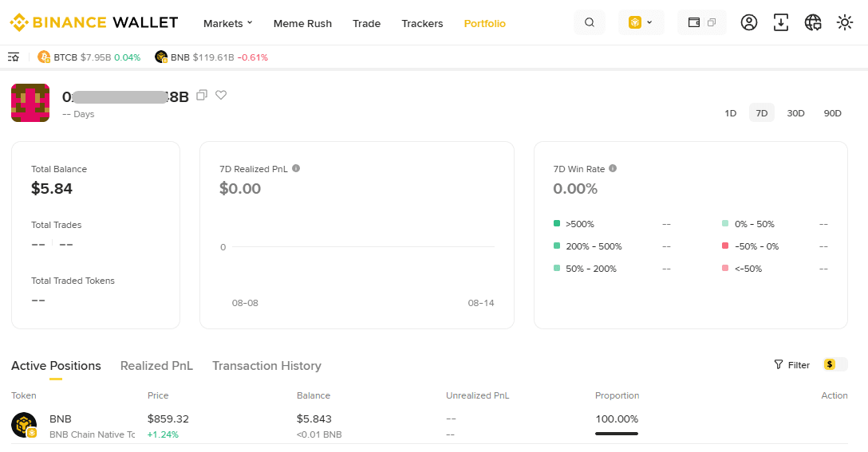The width and height of the screenshot is (868, 452).
Task: Switch to Active Positions tab
Action: [x=56, y=366]
